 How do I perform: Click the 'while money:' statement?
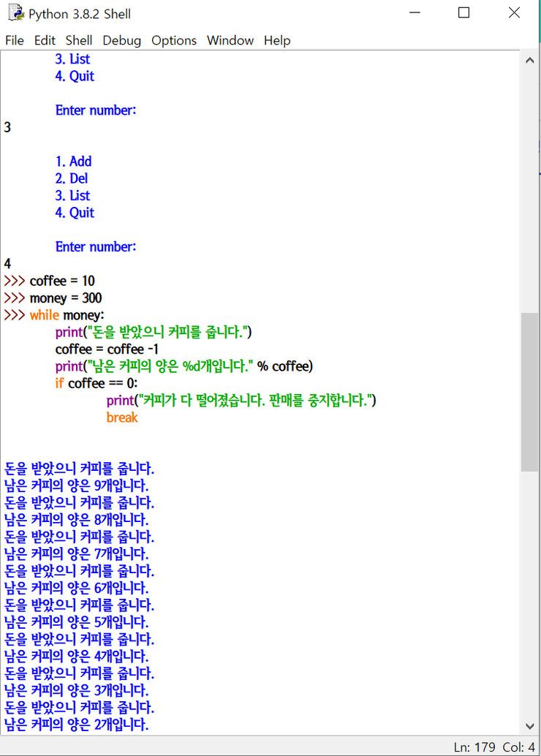coord(67,315)
